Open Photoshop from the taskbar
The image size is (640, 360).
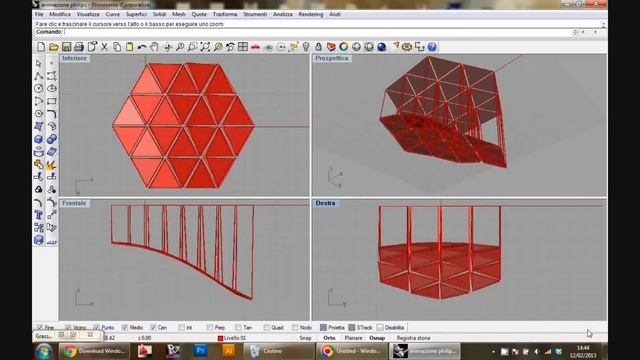(200, 351)
